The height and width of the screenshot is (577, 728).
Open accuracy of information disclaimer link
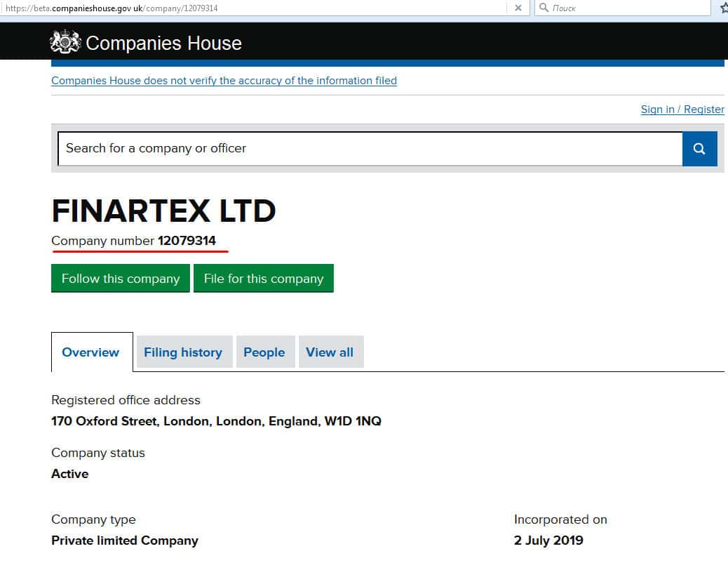point(224,80)
